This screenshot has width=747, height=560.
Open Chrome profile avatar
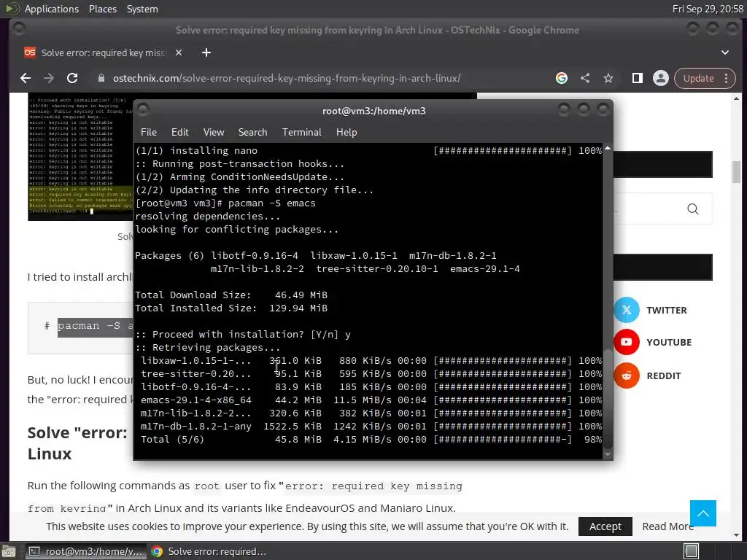pyautogui.click(x=661, y=78)
